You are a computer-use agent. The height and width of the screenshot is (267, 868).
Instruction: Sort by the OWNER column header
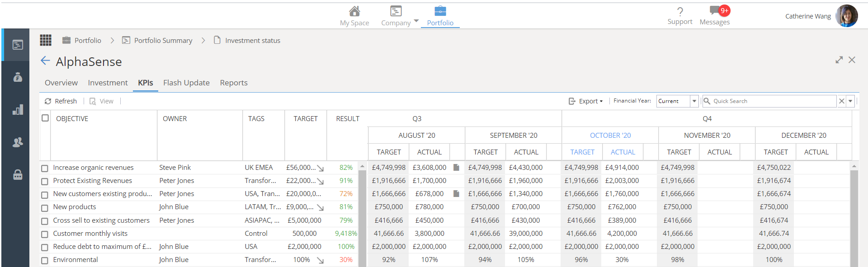click(175, 118)
